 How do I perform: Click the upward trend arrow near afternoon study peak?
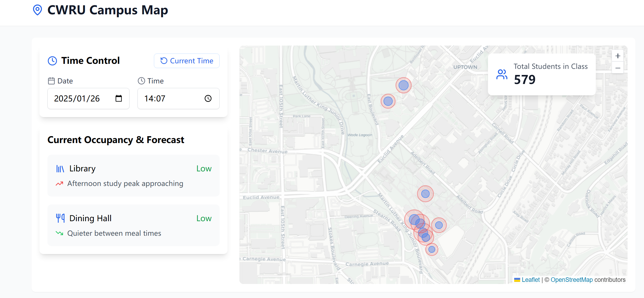click(60, 183)
